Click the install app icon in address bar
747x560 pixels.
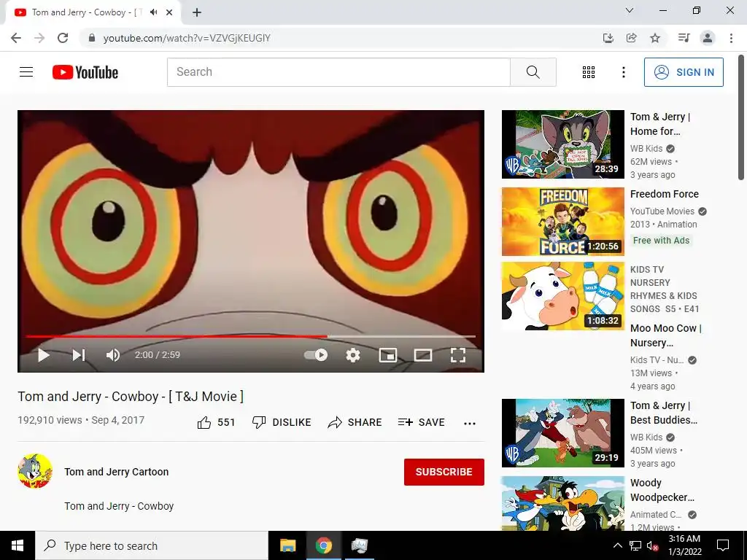click(608, 38)
